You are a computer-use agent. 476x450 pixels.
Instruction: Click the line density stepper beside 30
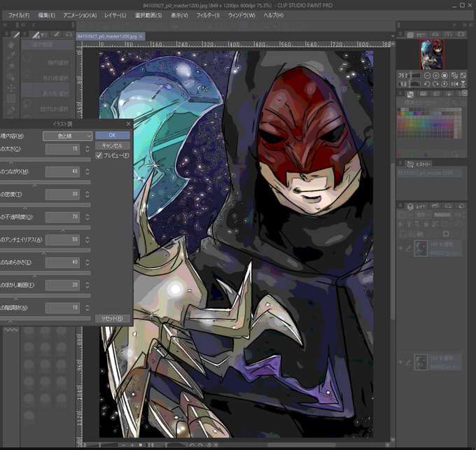tap(87, 194)
